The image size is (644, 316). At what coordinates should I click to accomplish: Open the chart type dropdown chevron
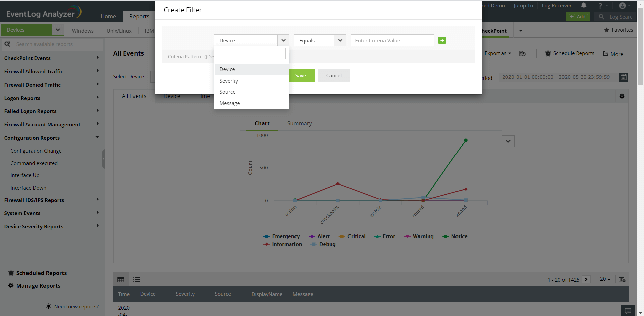click(x=508, y=141)
